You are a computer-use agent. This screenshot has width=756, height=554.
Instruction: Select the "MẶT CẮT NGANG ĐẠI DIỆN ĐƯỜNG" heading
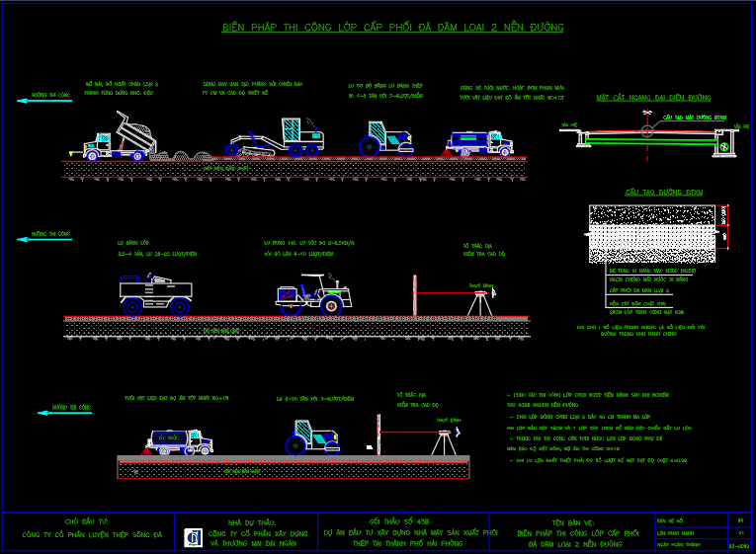[x=653, y=99]
